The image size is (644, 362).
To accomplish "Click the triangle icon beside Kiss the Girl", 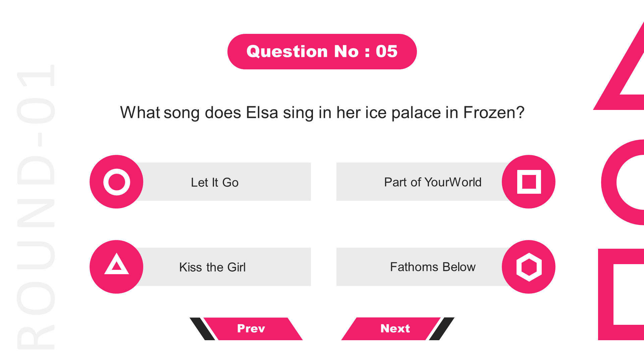I will click(116, 267).
